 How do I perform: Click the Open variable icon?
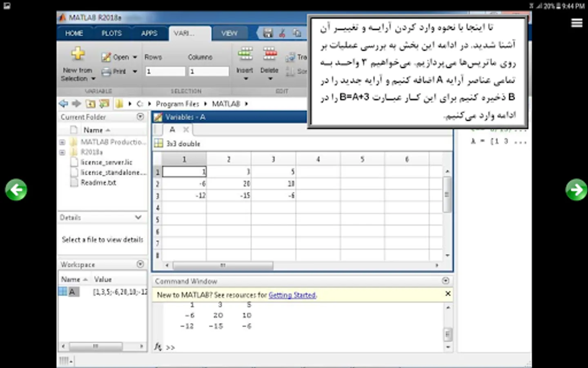(x=106, y=57)
